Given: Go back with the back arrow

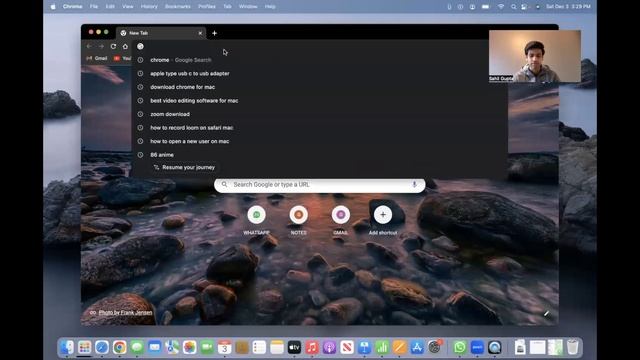Looking at the screenshot, I should [x=89, y=47].
